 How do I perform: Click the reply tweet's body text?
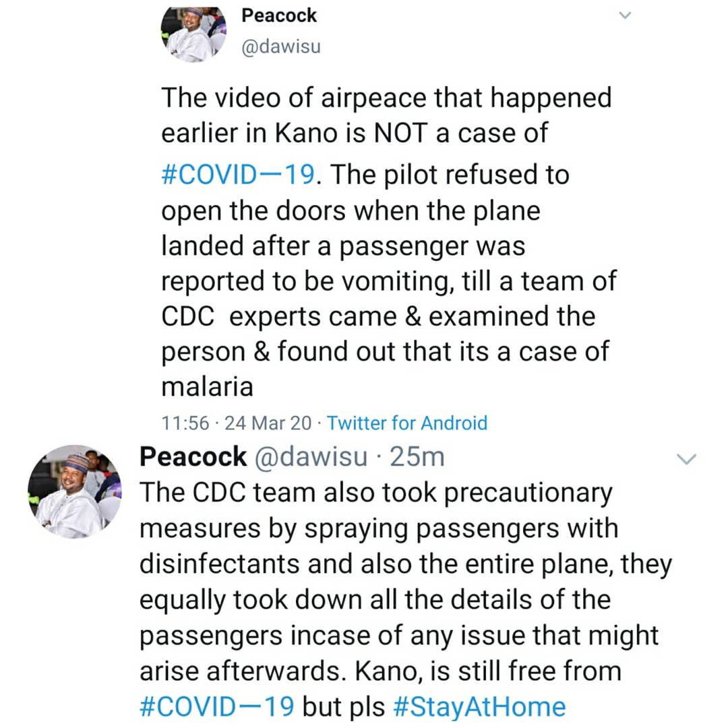tap(406, 599)
